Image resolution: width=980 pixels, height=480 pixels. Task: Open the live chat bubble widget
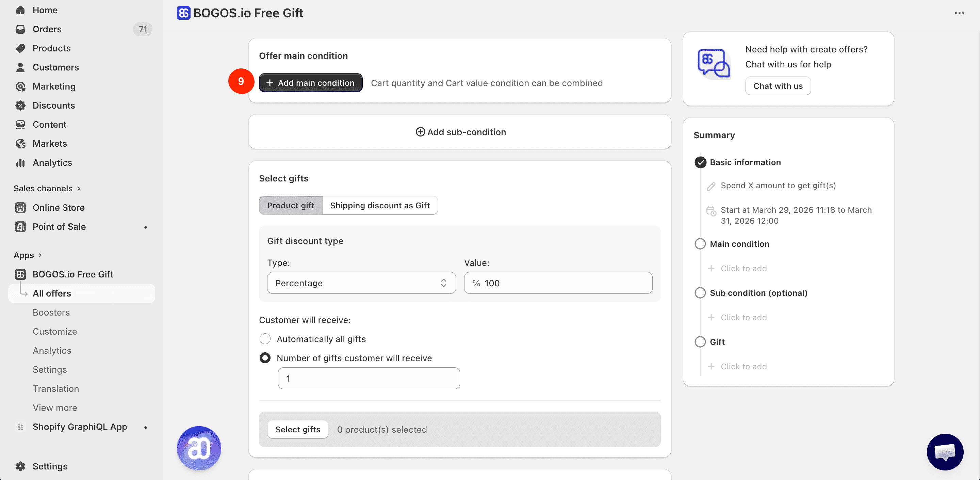[945, 452]
